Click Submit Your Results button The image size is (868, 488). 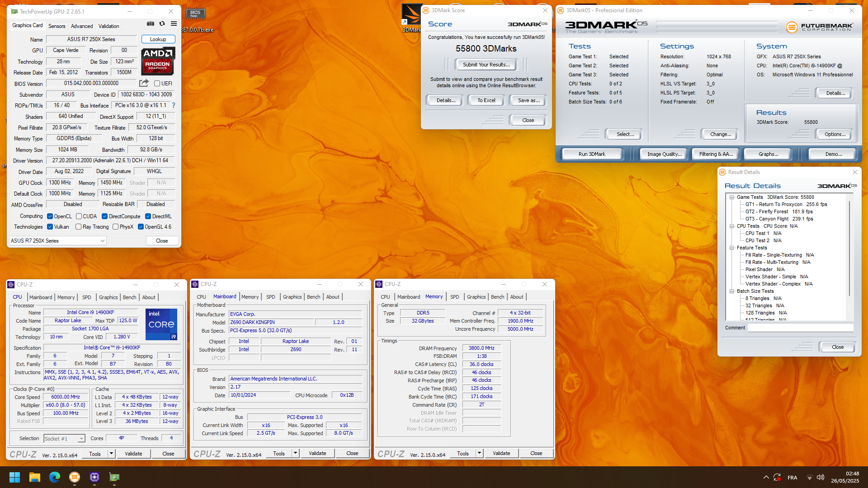(486, 65)
